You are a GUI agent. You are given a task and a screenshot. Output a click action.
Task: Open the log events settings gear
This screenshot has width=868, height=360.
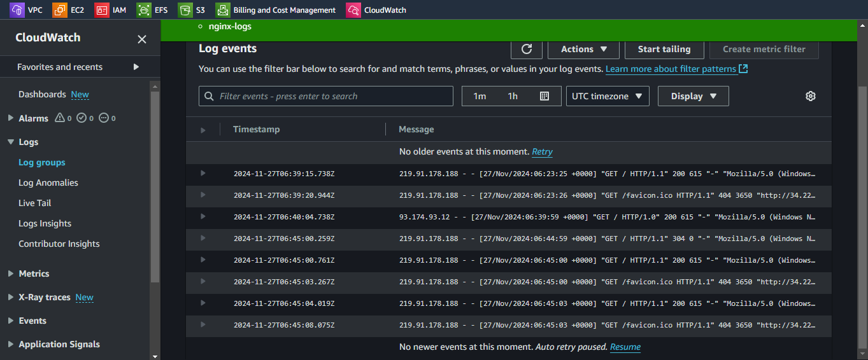click(810, 96)
